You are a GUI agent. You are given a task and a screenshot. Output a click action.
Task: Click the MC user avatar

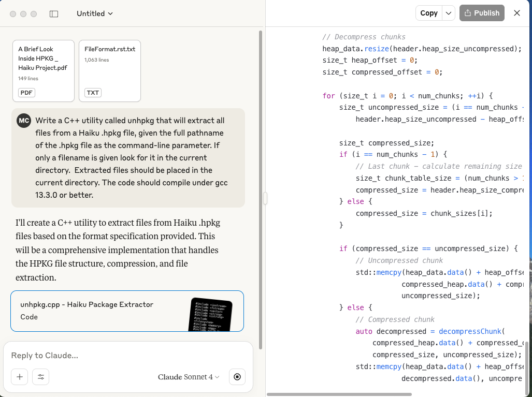tap(24, 121)
